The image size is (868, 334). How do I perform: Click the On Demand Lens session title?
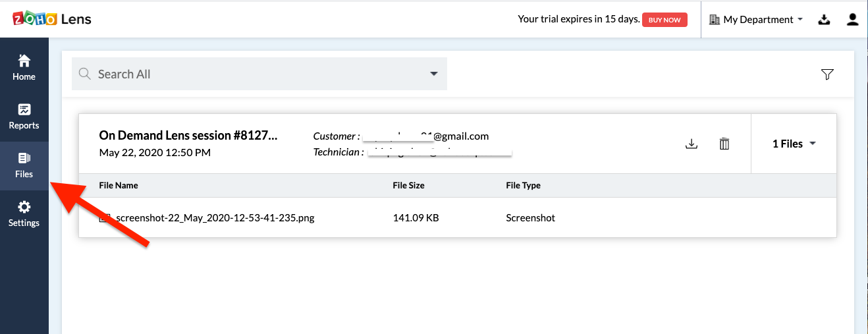(188, 136)
